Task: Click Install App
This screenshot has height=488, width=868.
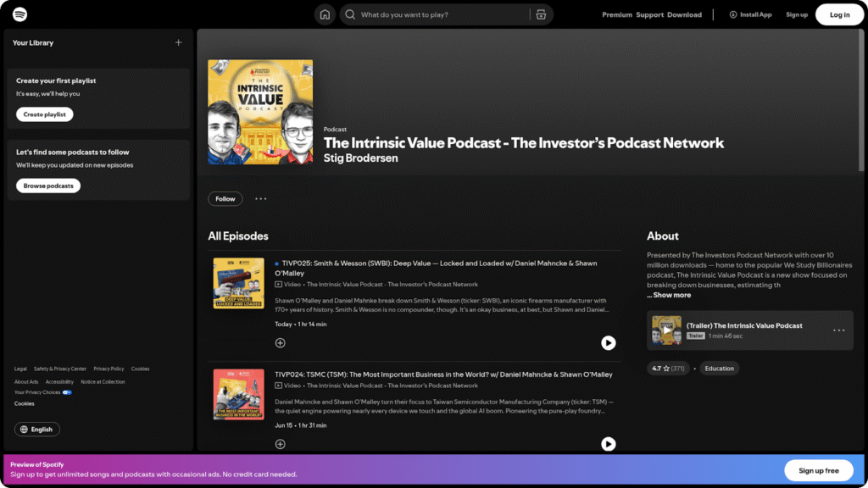Action: tap(750, 15)
